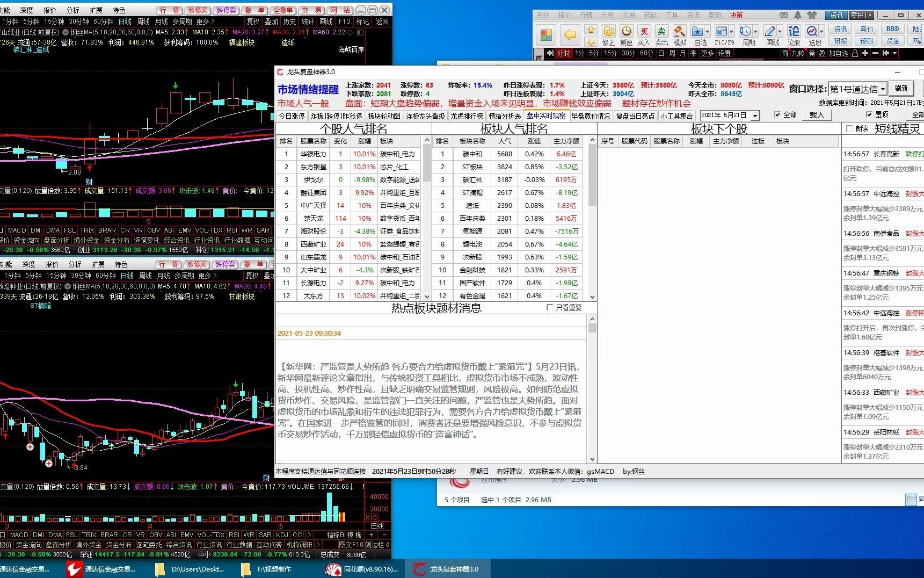Click the 自选 star folder icon
Image resolution: width=924 pixels, height=578 pixels.
pos(697,32)
